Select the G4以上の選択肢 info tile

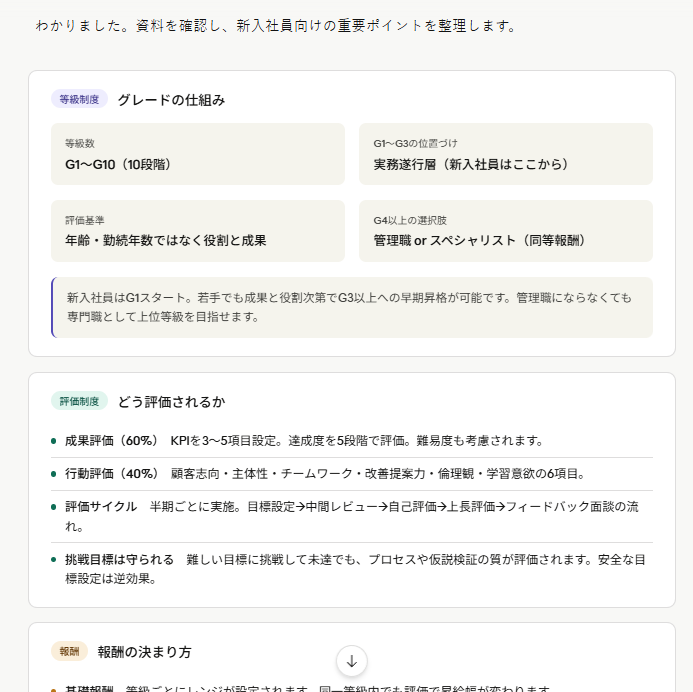point(505,231)
